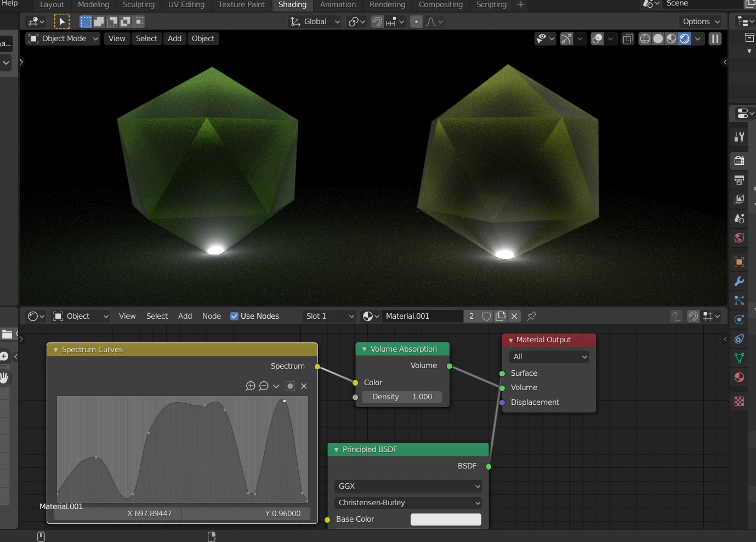Open the Physics properties tab
The height and width of the screenshot is (542, 756).
[739, 319]
